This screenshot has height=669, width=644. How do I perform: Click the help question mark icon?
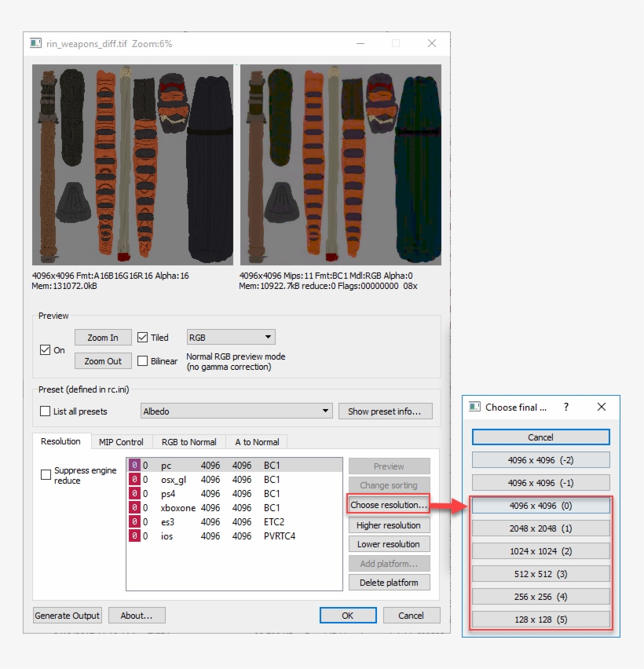coord(566,407)
